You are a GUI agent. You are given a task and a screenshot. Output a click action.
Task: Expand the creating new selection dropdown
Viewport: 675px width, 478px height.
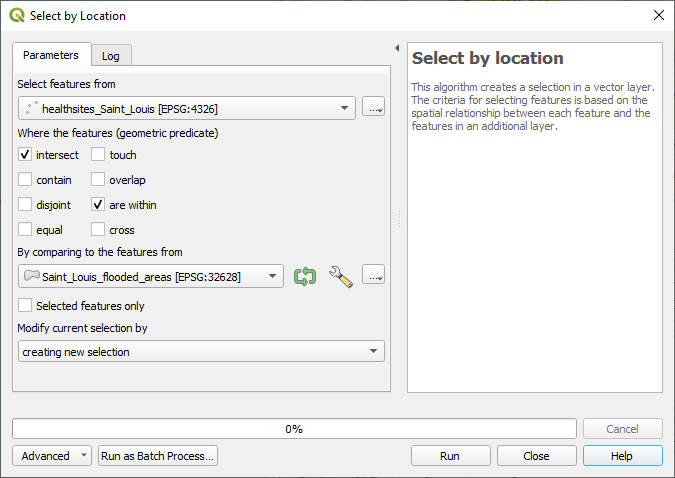click(201, 352)
